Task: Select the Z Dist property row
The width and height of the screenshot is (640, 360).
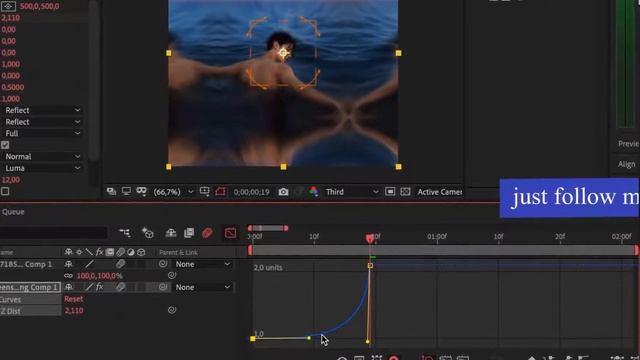Action: tap(31, 311)
